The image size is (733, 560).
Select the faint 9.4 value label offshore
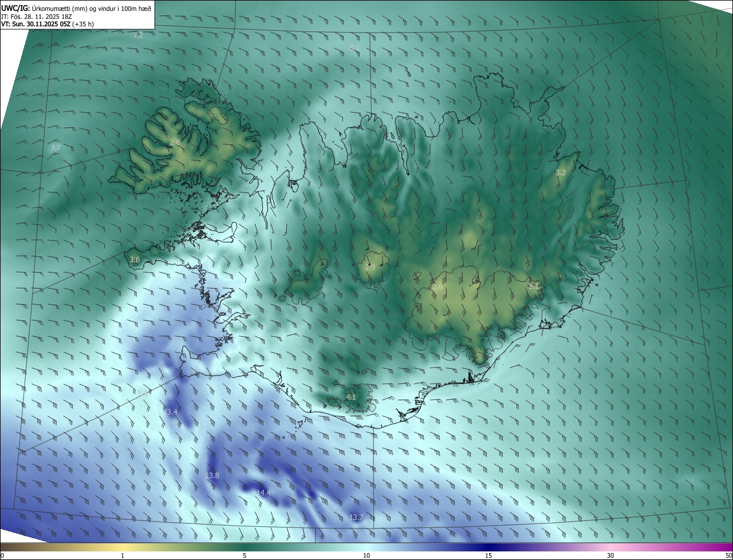point(141,393)
